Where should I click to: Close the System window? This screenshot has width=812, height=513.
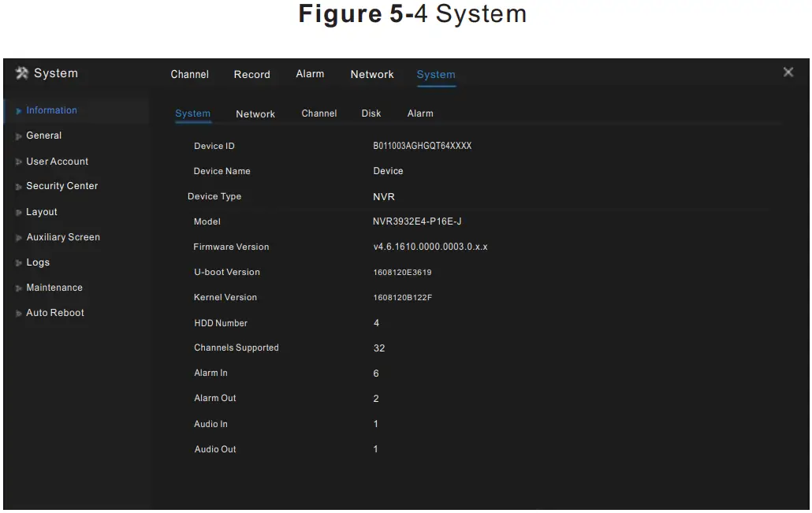pos(788,72)
